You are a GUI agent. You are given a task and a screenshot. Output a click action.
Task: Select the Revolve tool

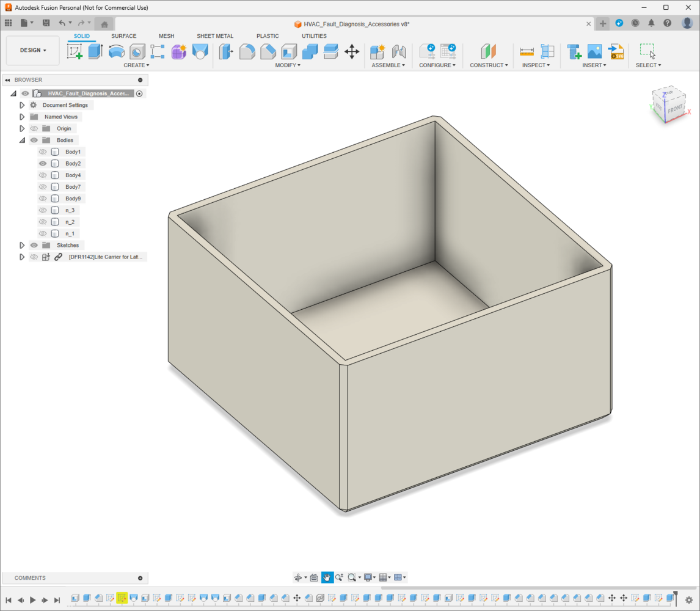(x=117, y=51)
